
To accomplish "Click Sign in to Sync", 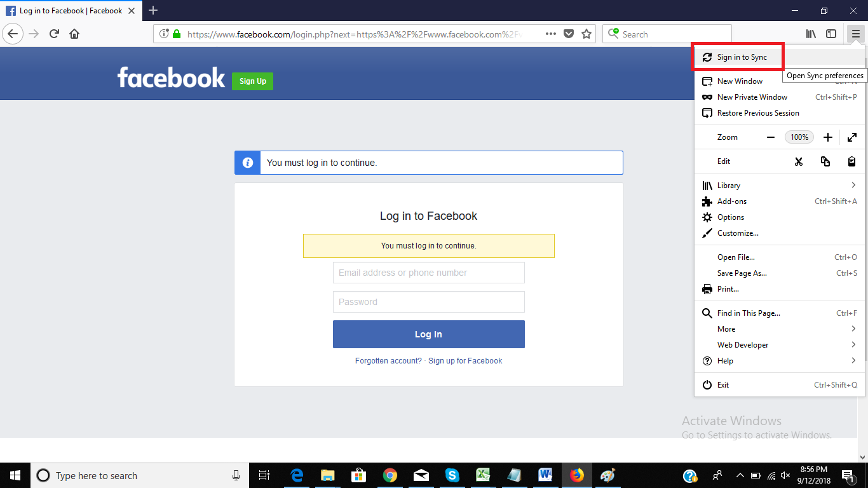I will click(x=780, y=57).
